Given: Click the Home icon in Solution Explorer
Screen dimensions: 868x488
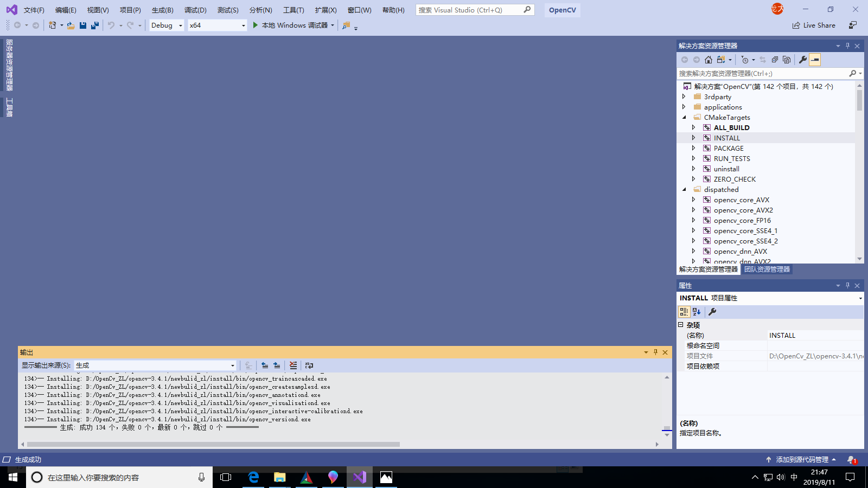Looking at the screenshot, I should coord(709,60).
